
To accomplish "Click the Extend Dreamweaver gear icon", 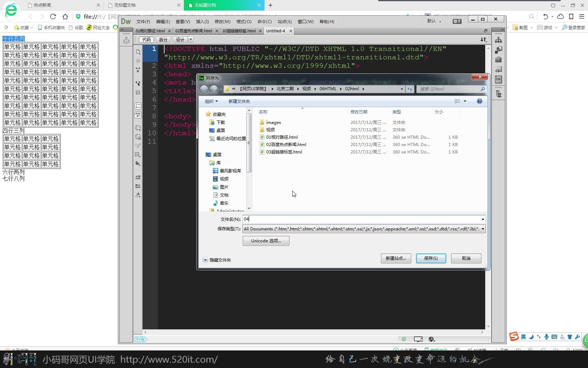I will click(457, 21).
